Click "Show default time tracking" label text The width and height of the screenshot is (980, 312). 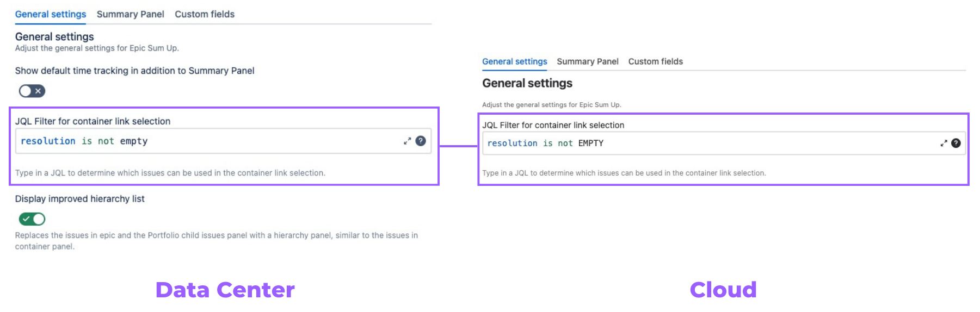click(134, 71)
